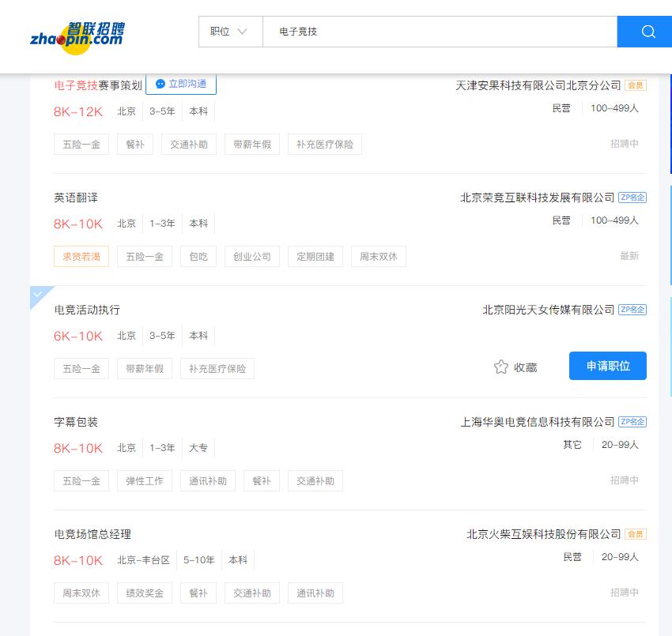Screen dimensions: 672x636
Task: Open the 电竞场馆总经理 job listing
Action: click(92, 534)
